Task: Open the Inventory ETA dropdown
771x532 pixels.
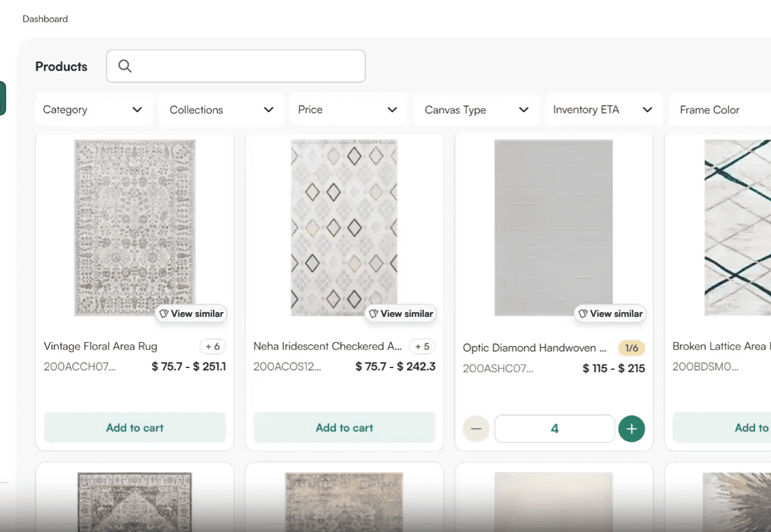Action: tap(603, 110)
